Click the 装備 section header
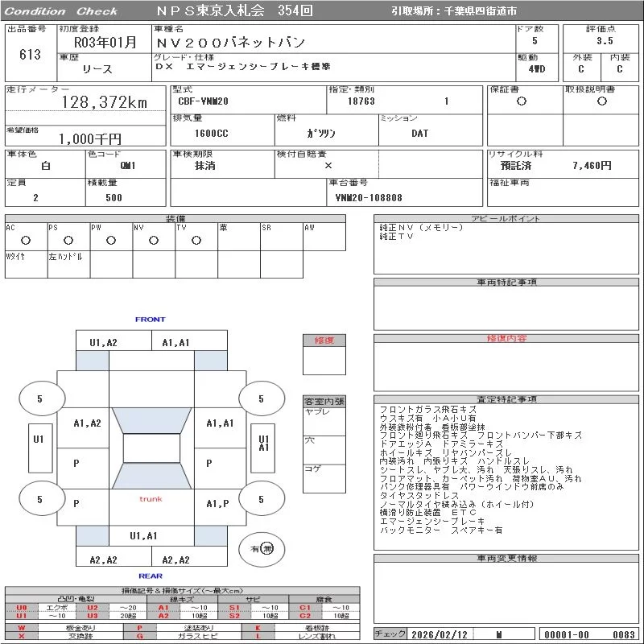 pyautogui.click(x=175, y=218)
